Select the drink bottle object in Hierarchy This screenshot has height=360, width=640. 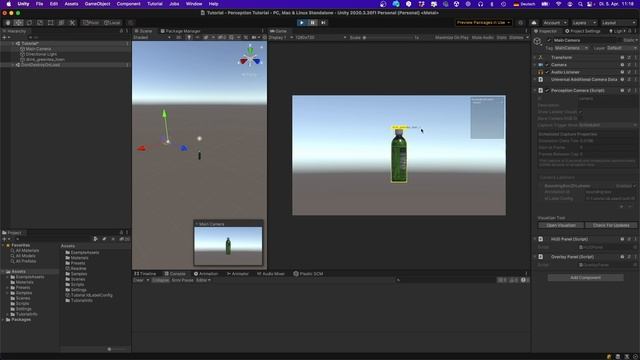pyautogui.click(x=45, y=60)
